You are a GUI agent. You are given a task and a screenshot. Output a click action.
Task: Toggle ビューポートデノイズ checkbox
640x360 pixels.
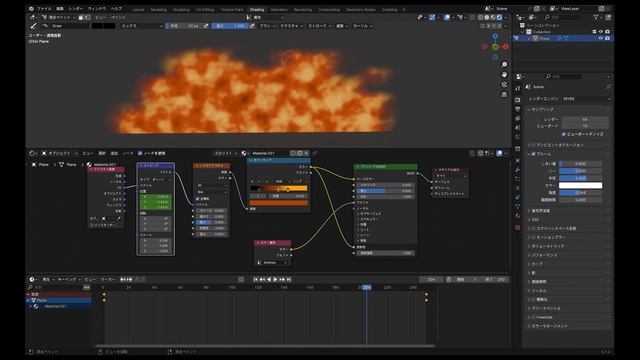563,134
